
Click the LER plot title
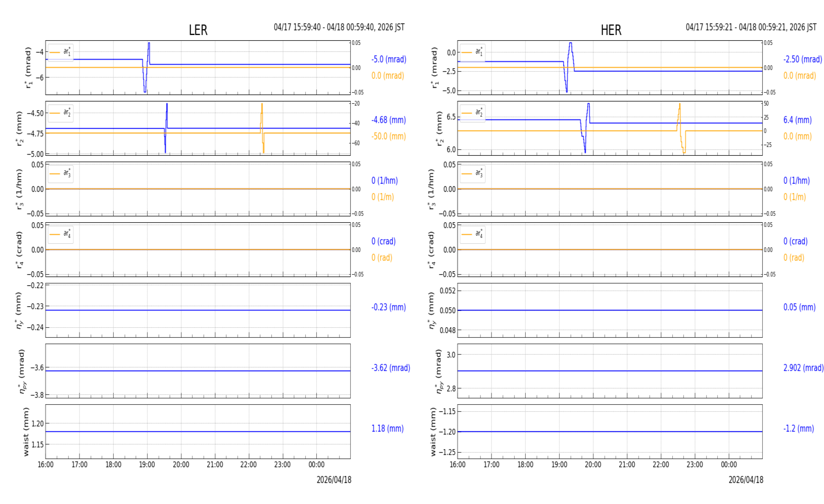pyautogui.click(x=198, y=30)
